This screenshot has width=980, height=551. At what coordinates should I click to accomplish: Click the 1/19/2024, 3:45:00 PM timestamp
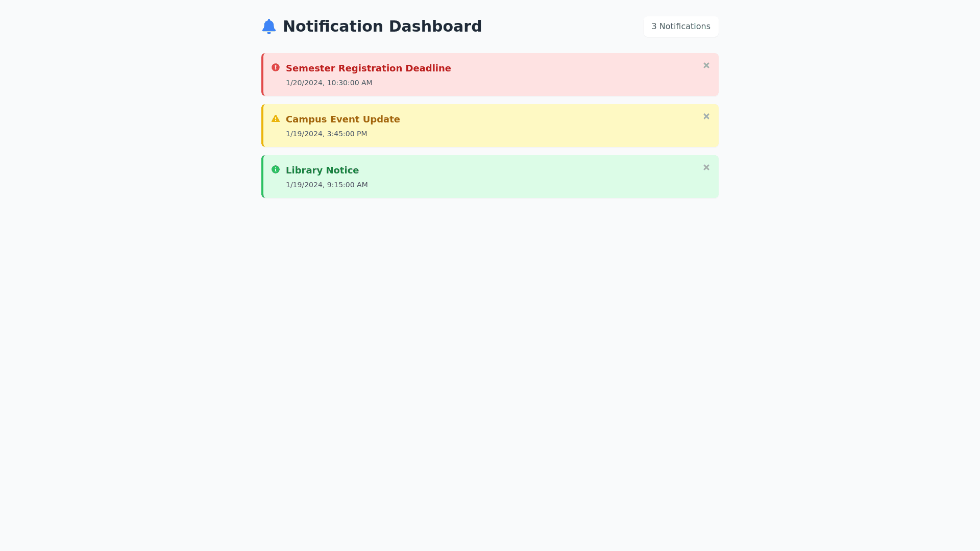(326, 134)
